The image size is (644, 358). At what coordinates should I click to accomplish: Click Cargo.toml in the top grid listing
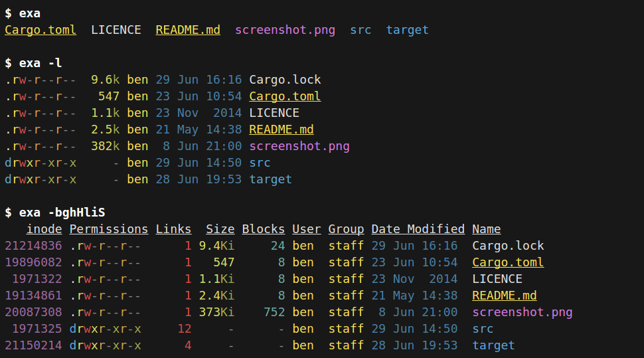click(x=40, y=30)
